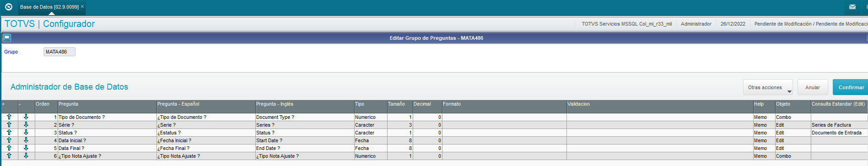The height and width of the screenshot is (166, 868).
Task: Select the 'Start Date ?' English cell
Action: pos(305,140)
